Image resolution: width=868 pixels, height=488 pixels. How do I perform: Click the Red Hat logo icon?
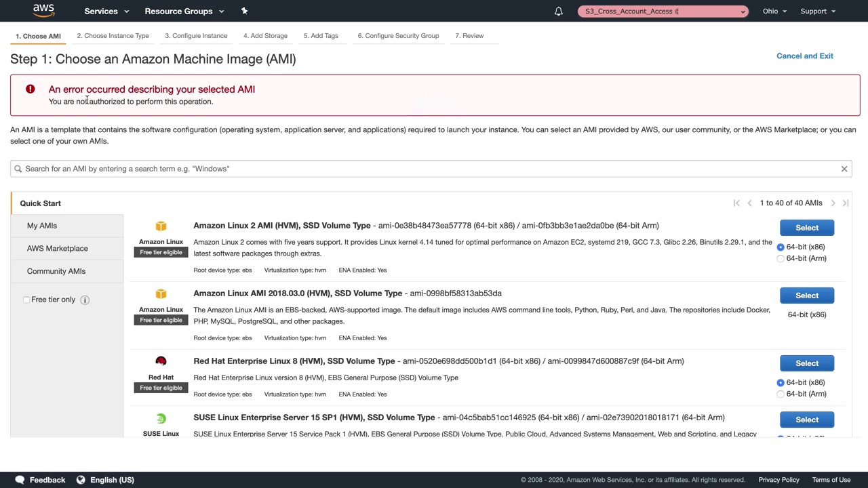(161, 361)
